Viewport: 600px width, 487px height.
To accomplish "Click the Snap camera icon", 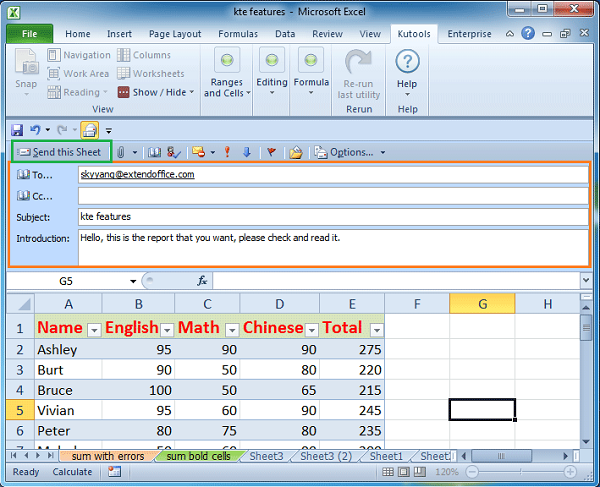I will tap(26, 63).
